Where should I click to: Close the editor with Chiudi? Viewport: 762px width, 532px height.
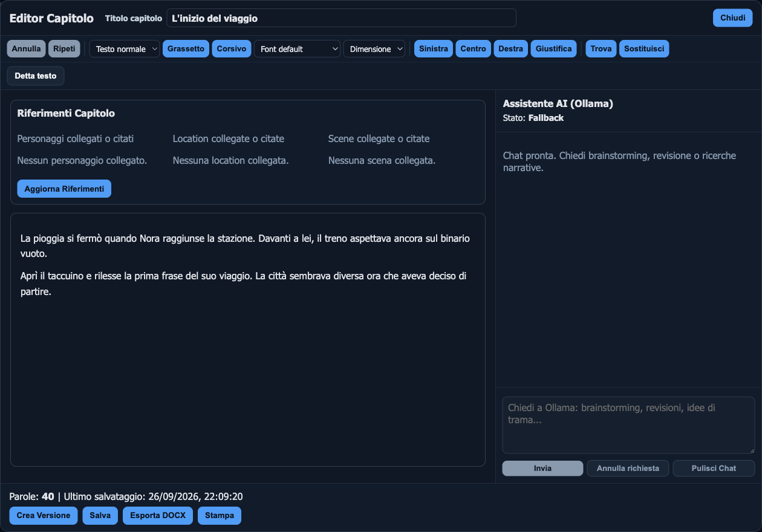click(733, 18)
